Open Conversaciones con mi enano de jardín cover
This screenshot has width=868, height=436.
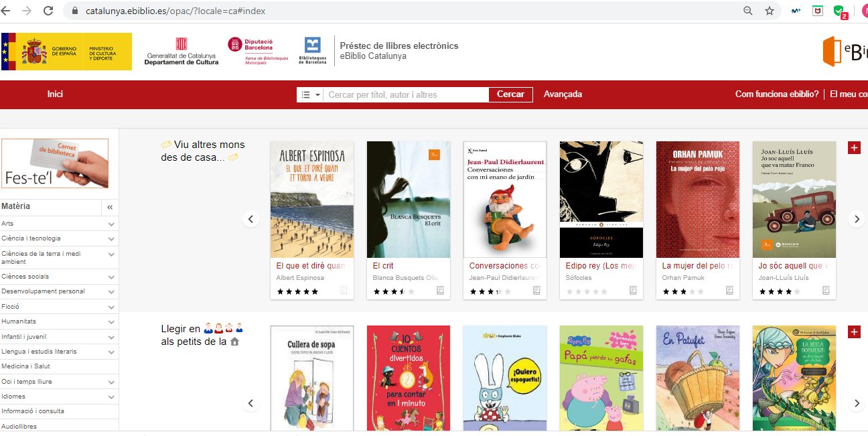[505, 200]
